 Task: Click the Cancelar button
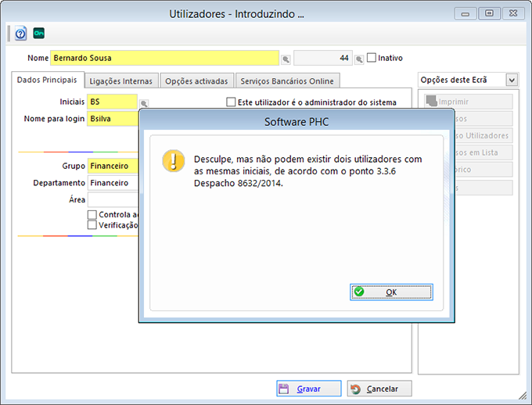(x=379, y=389)
